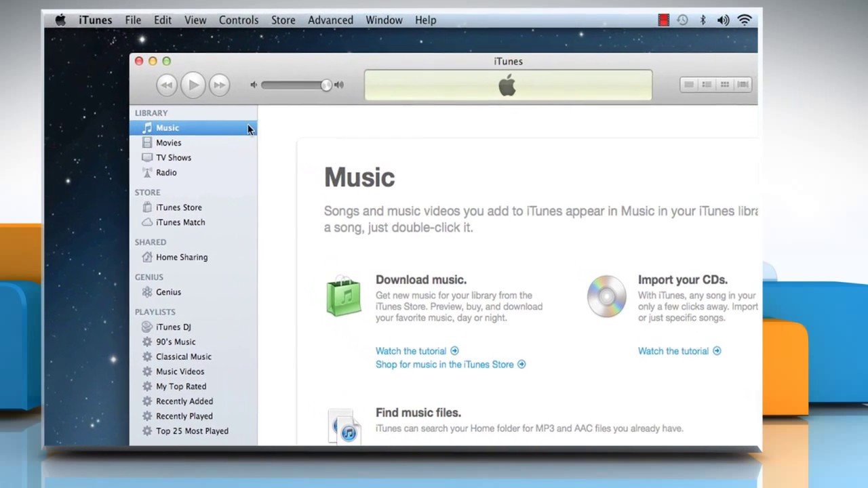Open the Recently Added playlist

(193, 401)
